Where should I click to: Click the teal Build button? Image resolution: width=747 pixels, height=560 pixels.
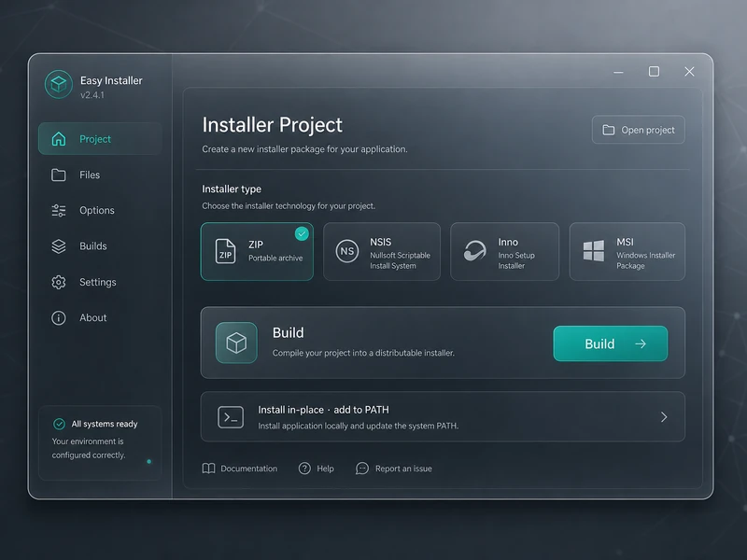611,343
